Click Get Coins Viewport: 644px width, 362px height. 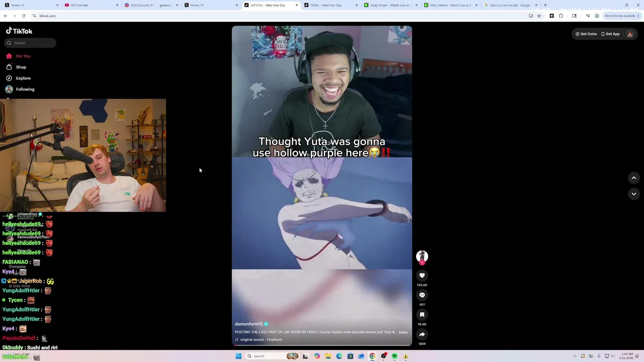pyautogui.click(x=586, y=34)
